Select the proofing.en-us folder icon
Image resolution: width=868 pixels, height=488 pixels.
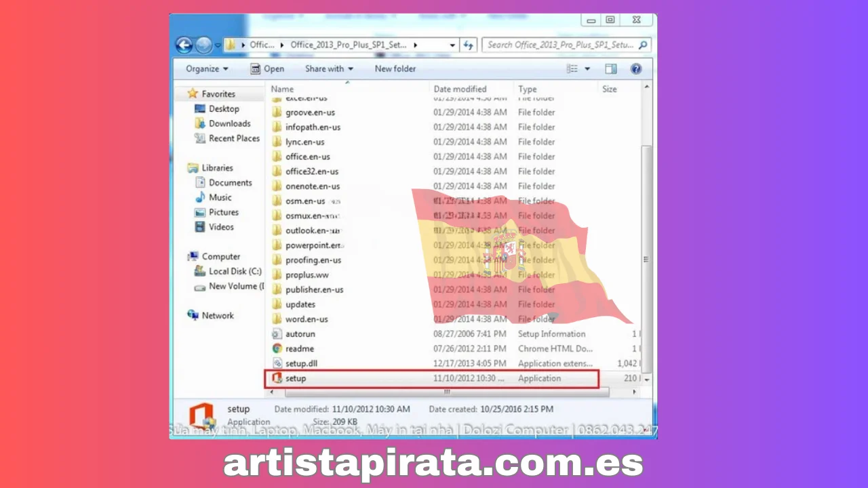(x=277, y=260)
